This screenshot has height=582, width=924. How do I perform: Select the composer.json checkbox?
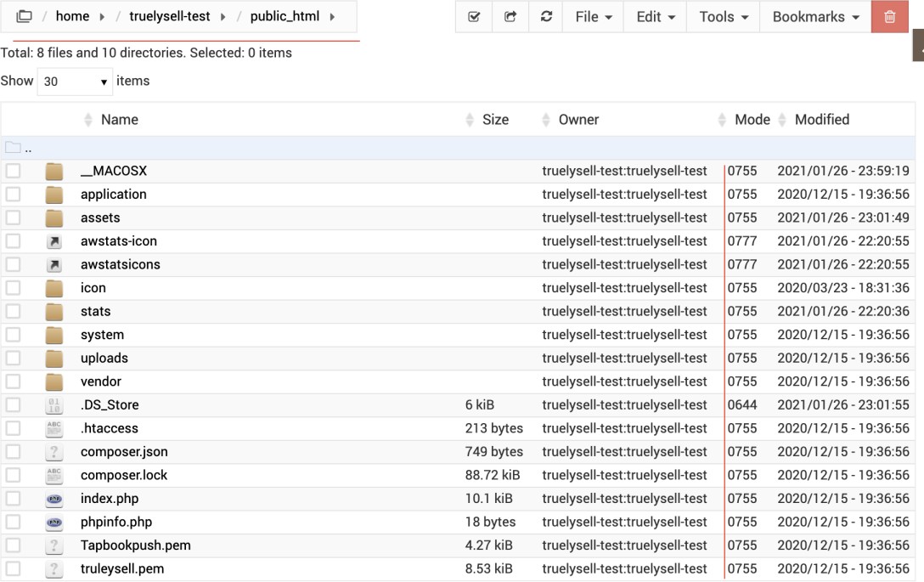(x=13, y=452)
